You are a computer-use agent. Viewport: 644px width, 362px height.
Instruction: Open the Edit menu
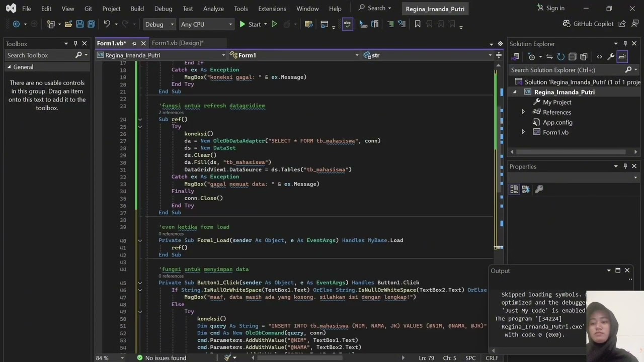pyautogui.click(x=46, y=9)
